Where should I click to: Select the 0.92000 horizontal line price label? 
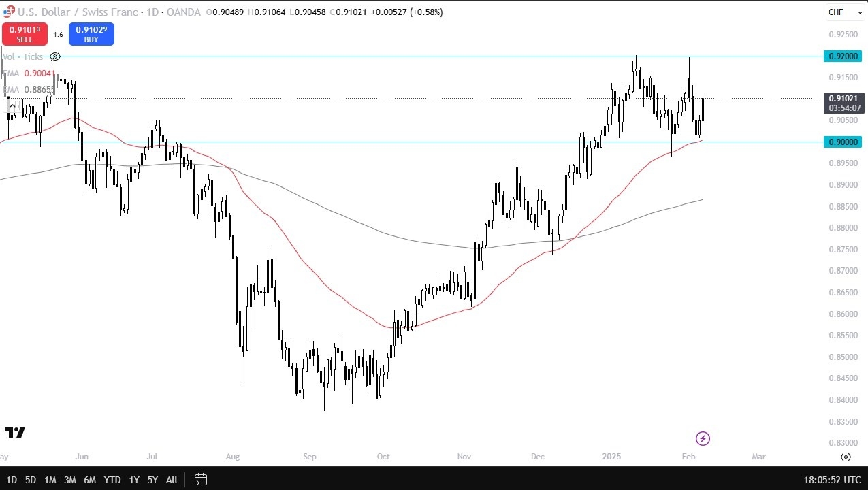842,56
